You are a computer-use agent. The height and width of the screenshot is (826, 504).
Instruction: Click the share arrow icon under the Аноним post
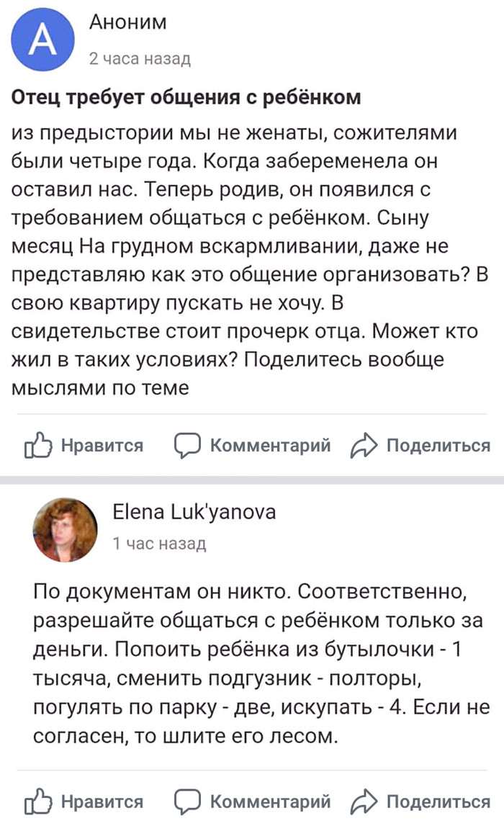(x=362, y=446)
